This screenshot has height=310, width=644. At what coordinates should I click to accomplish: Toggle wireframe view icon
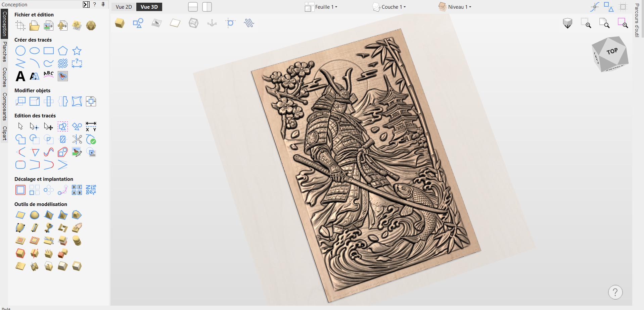[193, 23]
